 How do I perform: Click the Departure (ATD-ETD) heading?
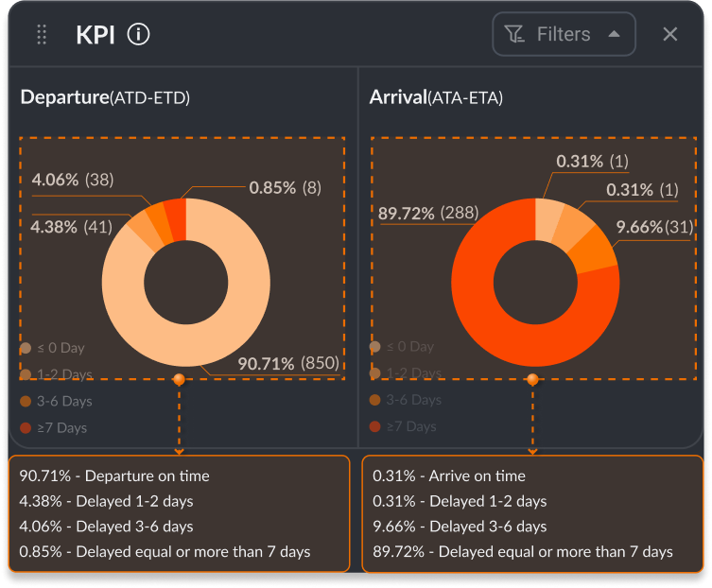[x=105, y=97]
